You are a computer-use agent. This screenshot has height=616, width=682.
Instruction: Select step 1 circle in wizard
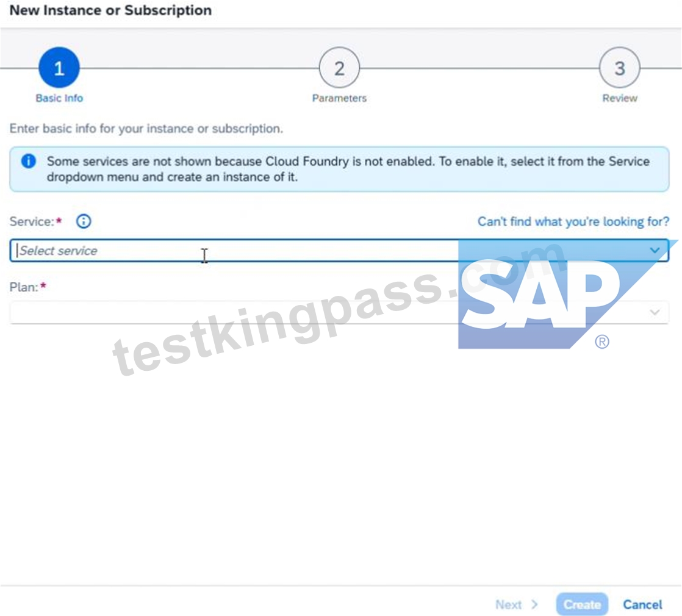coord(59,67)
